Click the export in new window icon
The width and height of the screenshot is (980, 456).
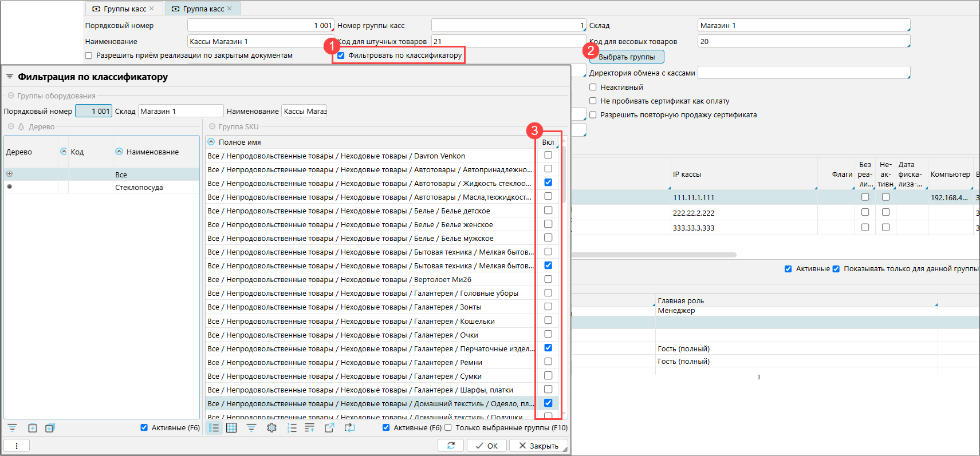click(x=329, y=428)
